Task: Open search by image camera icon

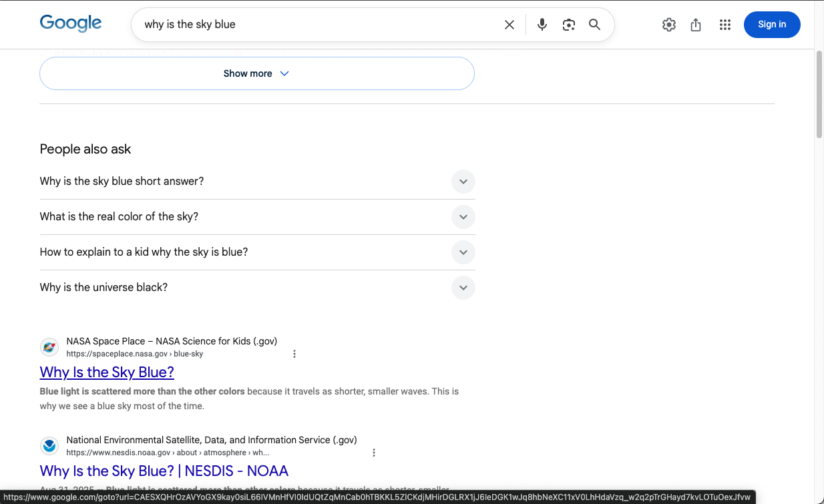Action: 569,25
